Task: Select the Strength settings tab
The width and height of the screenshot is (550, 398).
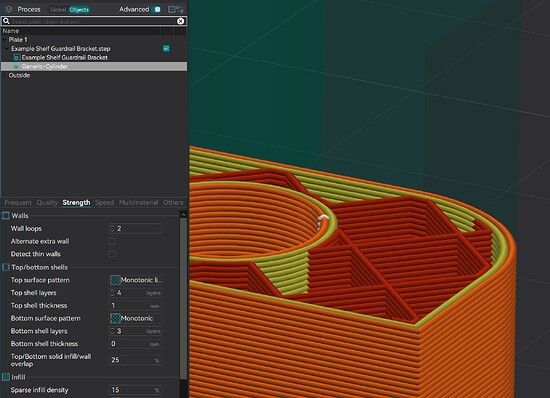Action: (76, 203)
